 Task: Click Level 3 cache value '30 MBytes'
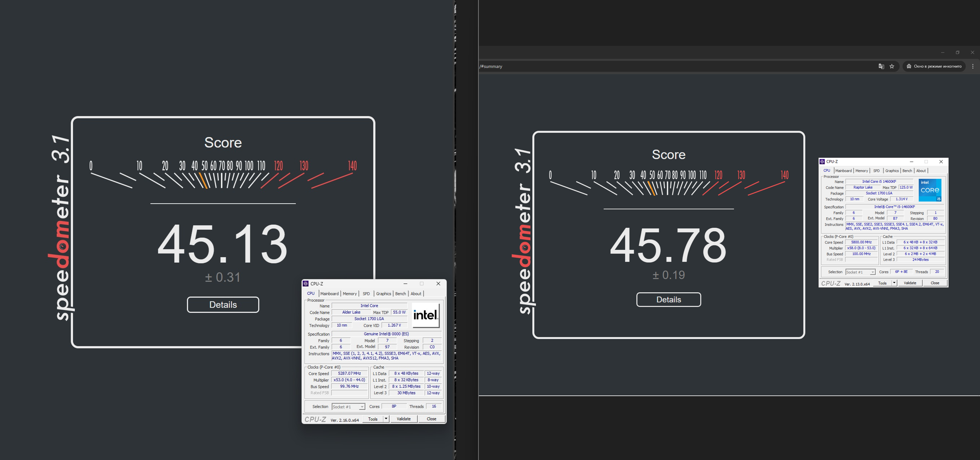click(x=406, y=393)
